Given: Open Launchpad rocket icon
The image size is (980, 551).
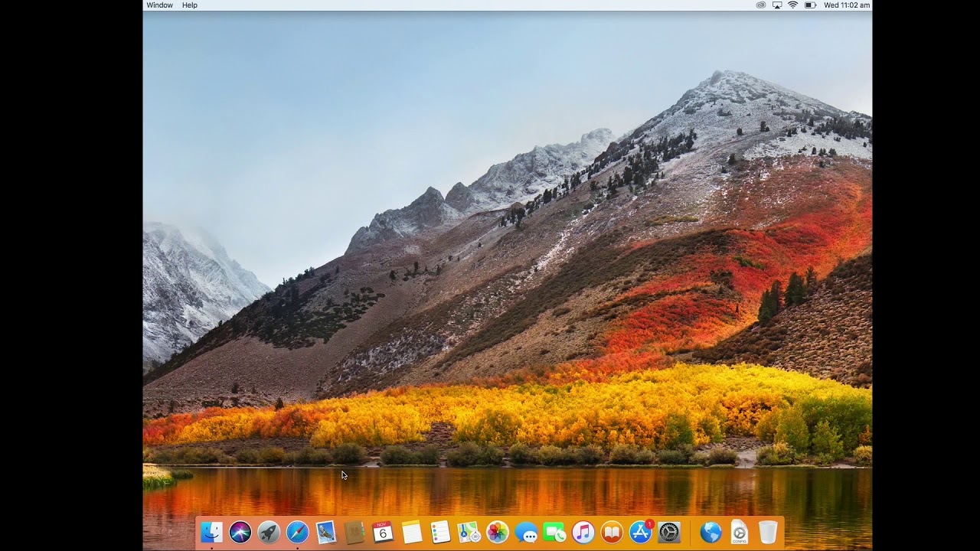Looking at the screenshot, I should (x=269, y=532).
